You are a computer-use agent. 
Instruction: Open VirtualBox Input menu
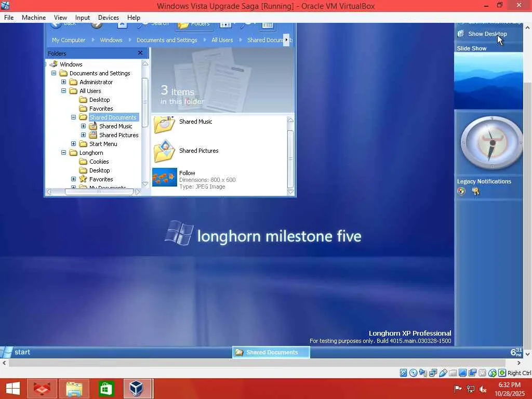click(x=83, y=17)
